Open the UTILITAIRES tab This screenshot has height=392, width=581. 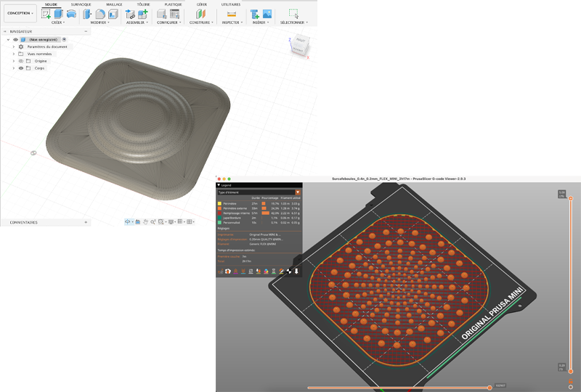(x=231, y=4)
